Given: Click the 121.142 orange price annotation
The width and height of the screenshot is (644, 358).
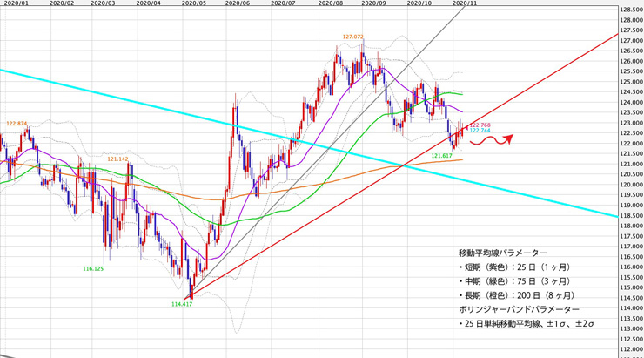Looking at the screenshot, I should point(117,159).
